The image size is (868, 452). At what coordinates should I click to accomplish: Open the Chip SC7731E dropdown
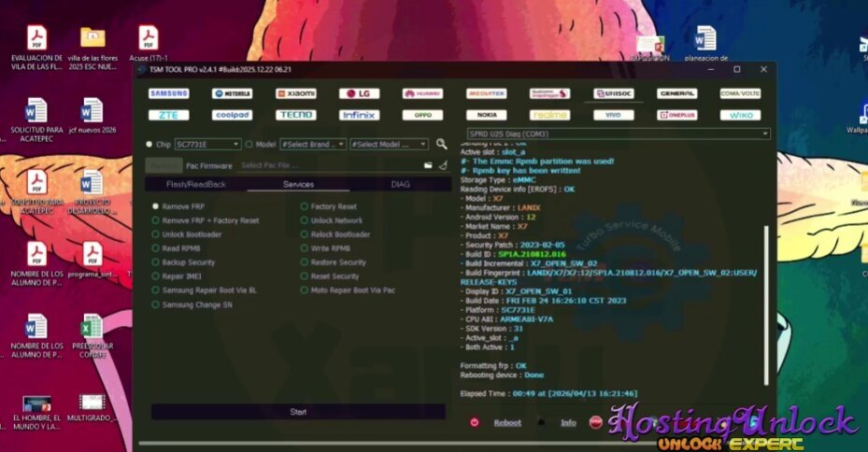point(207,145)
